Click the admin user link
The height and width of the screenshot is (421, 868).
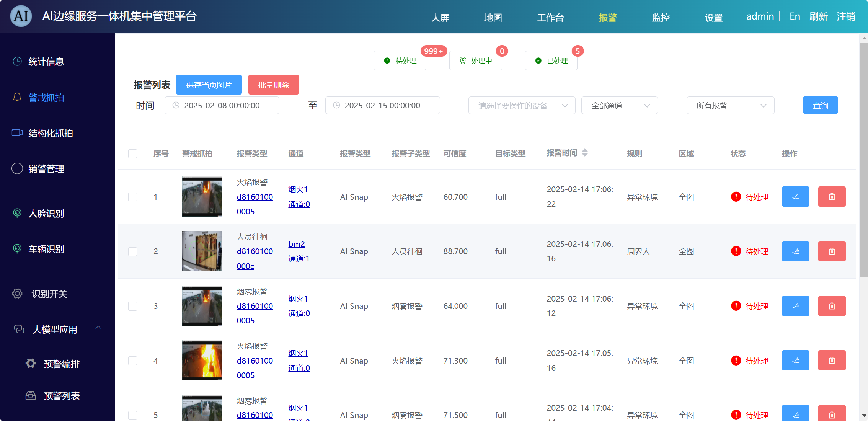click(x=760, y=16)
